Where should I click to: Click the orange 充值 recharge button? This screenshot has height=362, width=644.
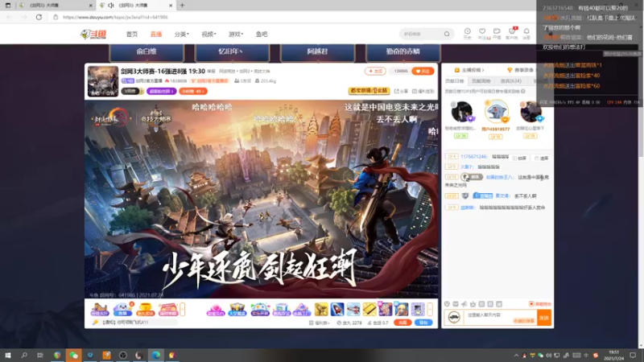click(x=402, y=323)
